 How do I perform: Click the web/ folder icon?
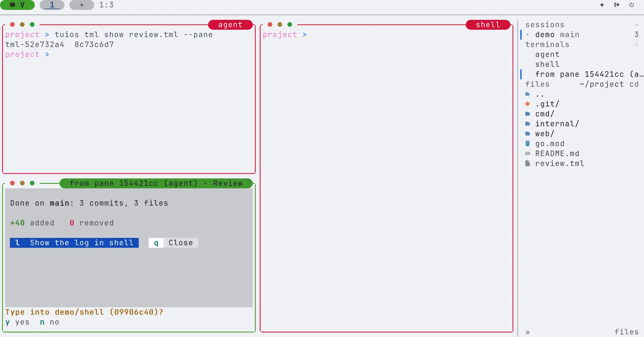tap(527, 134)
